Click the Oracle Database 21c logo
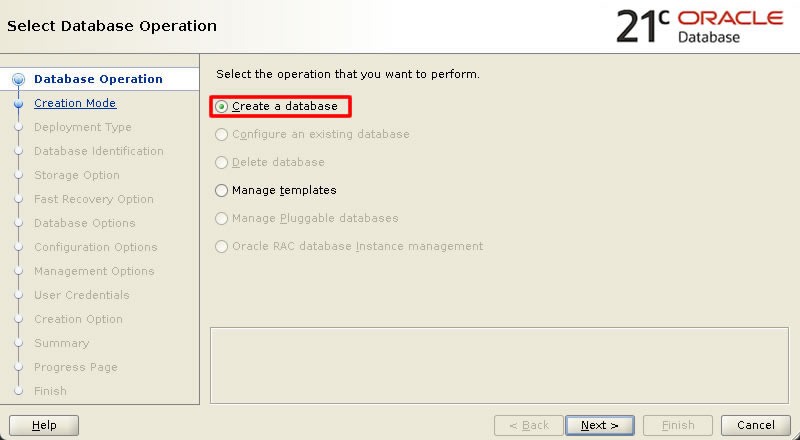The height and width of the screenshot is (440, 800). [699, 26]
